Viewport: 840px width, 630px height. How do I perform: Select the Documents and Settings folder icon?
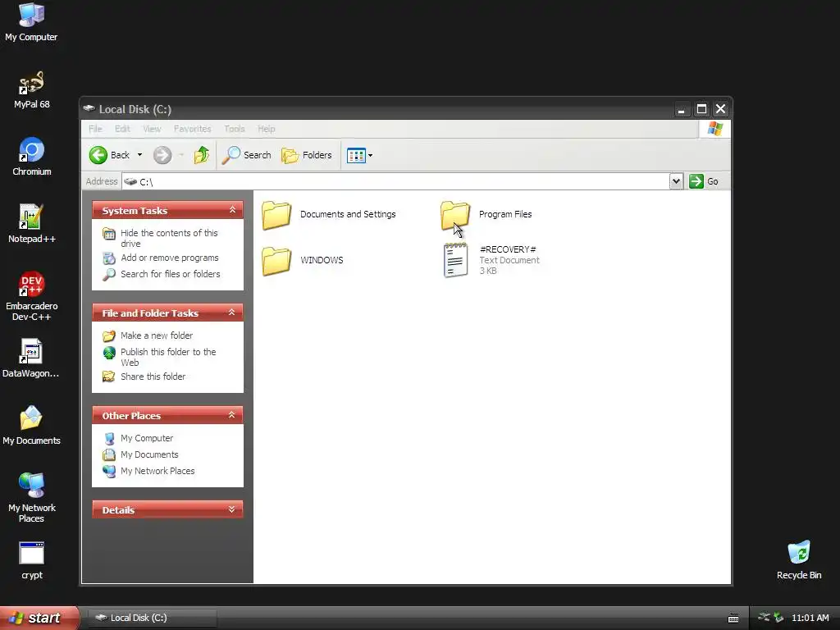click(276, 215)
